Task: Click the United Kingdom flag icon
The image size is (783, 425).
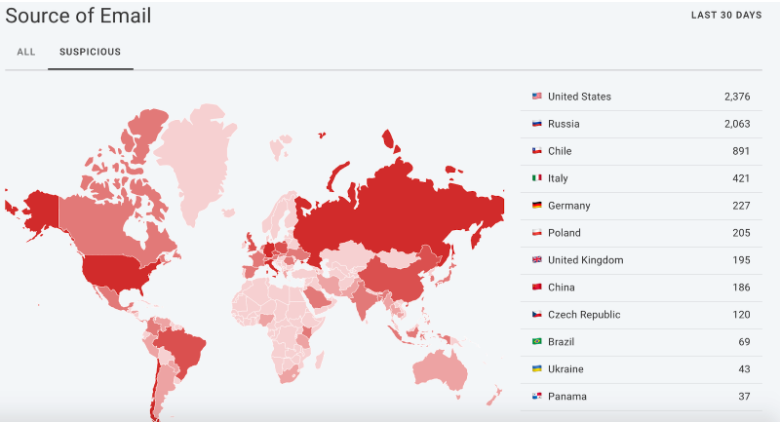Action: (x=537, y=260)
